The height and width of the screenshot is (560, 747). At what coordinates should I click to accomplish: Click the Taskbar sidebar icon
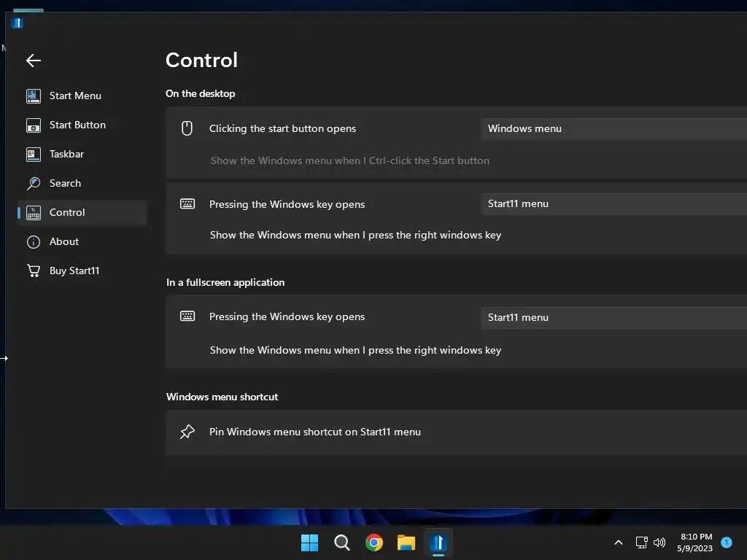[x=34, y=155]
